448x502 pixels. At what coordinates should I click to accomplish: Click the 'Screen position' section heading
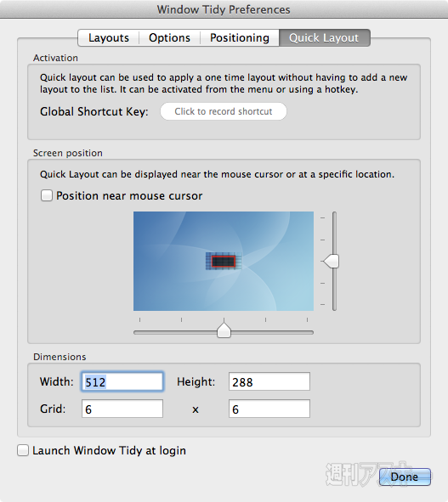pyautogui.click(x=68, y=153)
